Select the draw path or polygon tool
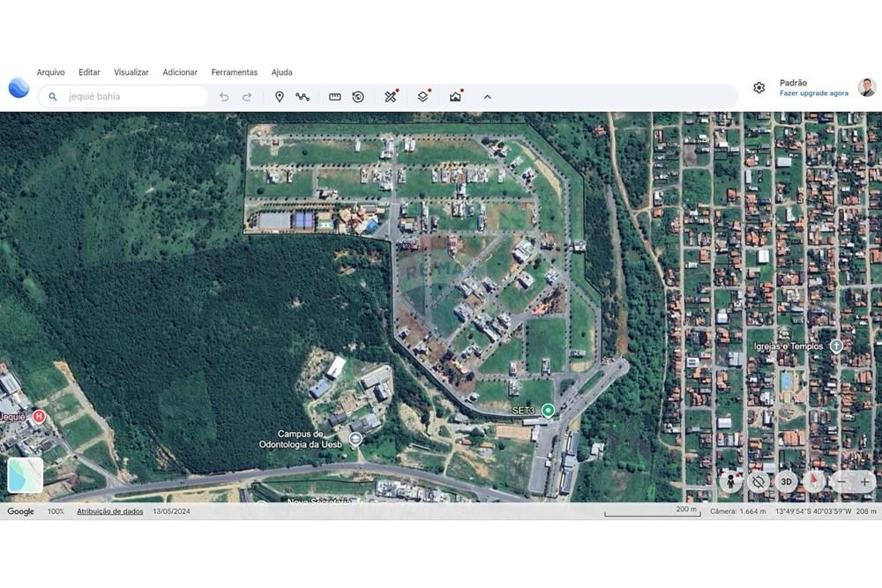 pos(303,97)
